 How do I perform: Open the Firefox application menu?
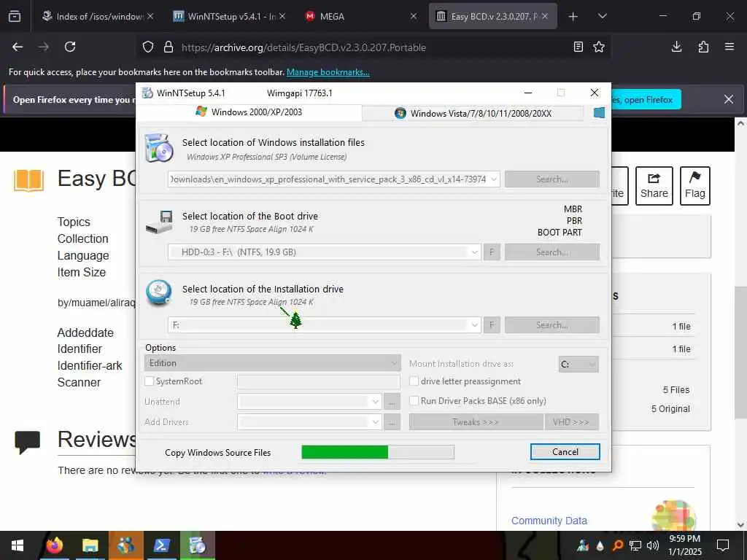pyautogui.click(x=729, y=47)
